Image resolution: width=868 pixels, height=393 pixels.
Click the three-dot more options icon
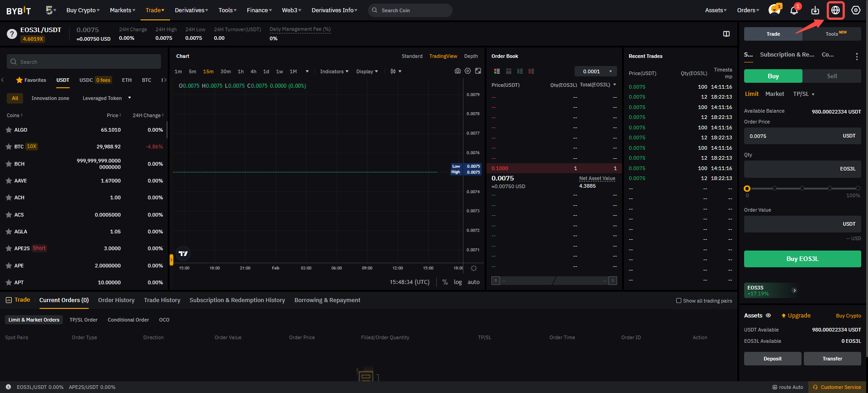tap(857, 57)
